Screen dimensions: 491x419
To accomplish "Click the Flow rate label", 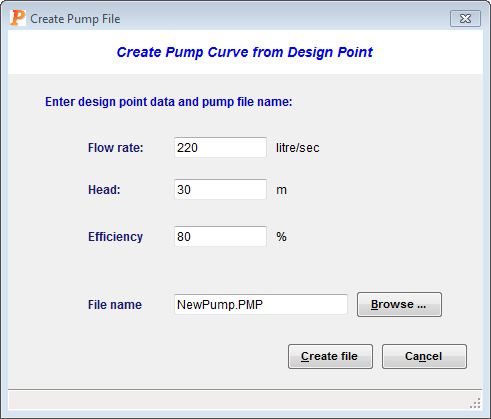I will (115, 148).
